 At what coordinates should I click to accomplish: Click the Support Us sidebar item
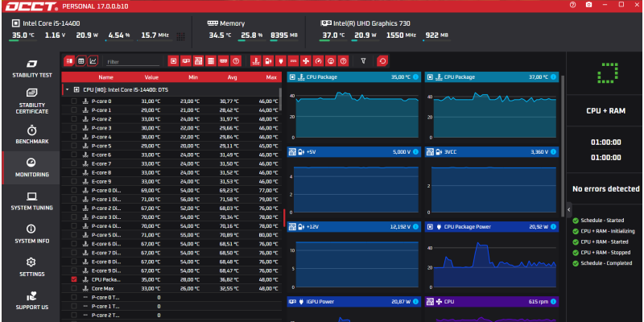tap(32, 300)
